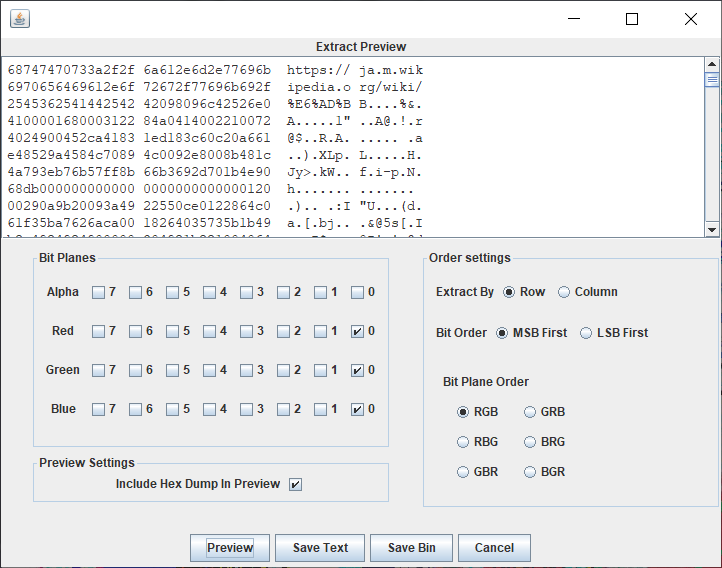Tick Green bit plane 6
The width and height of the screenshot is (722, 568).
point(135,371)
